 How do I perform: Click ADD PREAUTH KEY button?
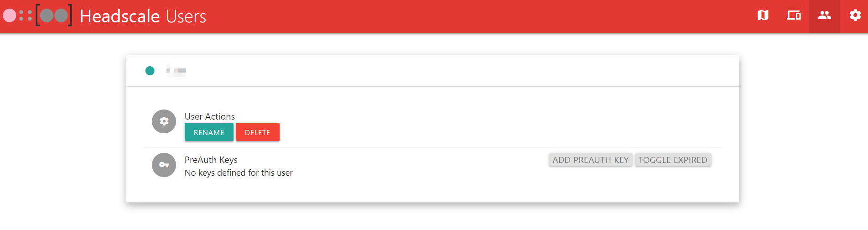pos(591,160)
